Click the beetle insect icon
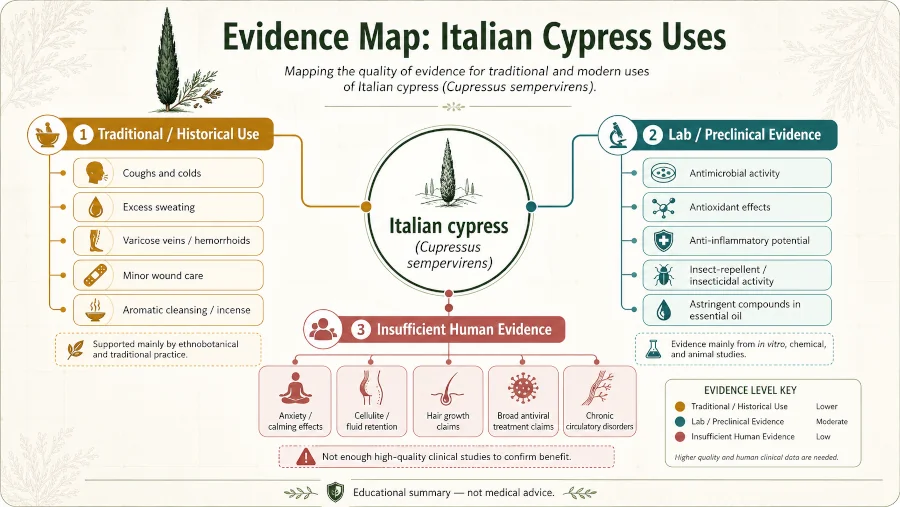The width and height of the screenshot is (900, 507). [663, 276]
